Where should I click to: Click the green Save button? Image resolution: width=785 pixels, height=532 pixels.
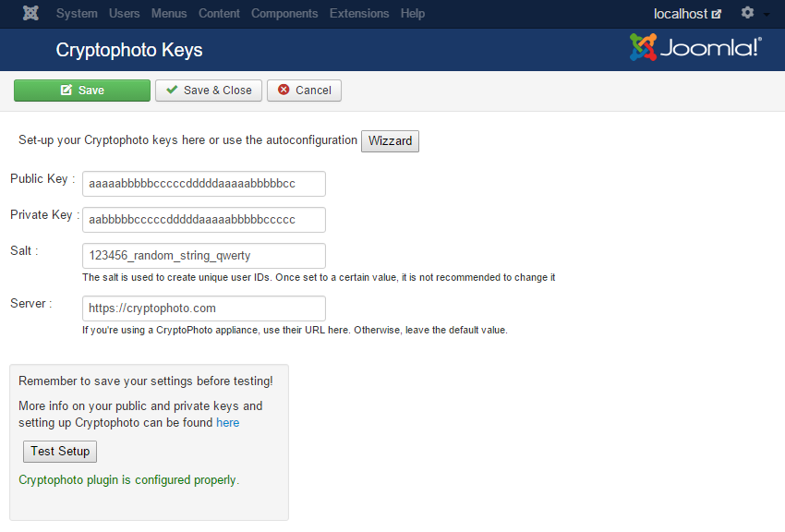point(82,91)
